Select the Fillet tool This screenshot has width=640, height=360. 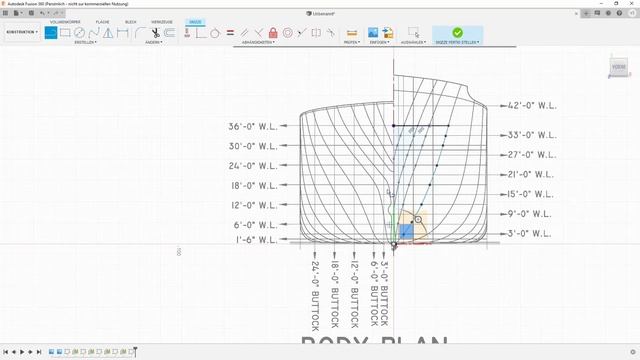pos(140,33)
